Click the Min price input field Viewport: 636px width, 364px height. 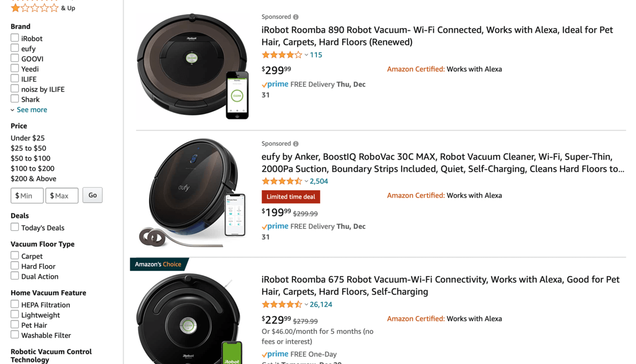coord(27,195)
